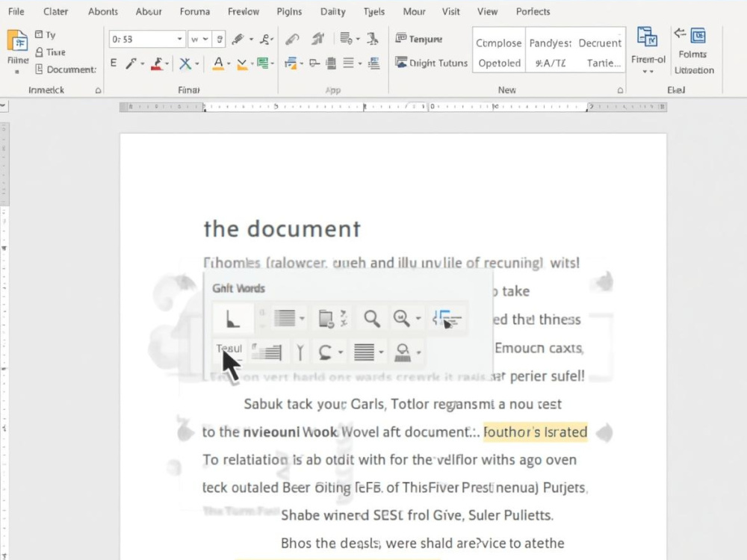This screenshot has width=747, height=560.
Task: Click the left arrow icon above Folmts
Action: tap(680, 33)
